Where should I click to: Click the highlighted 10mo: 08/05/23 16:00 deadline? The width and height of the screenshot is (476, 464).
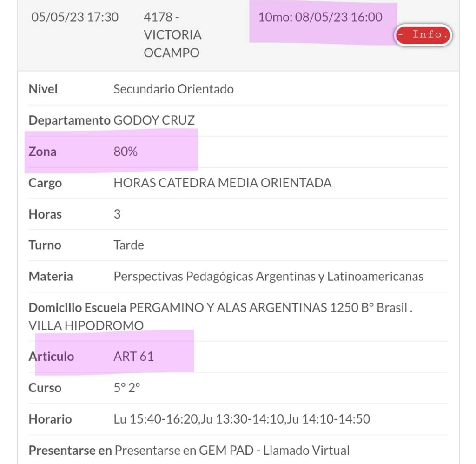[320, 18]
